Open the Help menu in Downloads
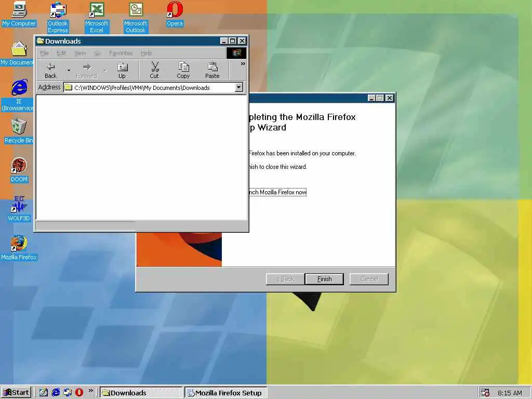 (x=146, y=53)
